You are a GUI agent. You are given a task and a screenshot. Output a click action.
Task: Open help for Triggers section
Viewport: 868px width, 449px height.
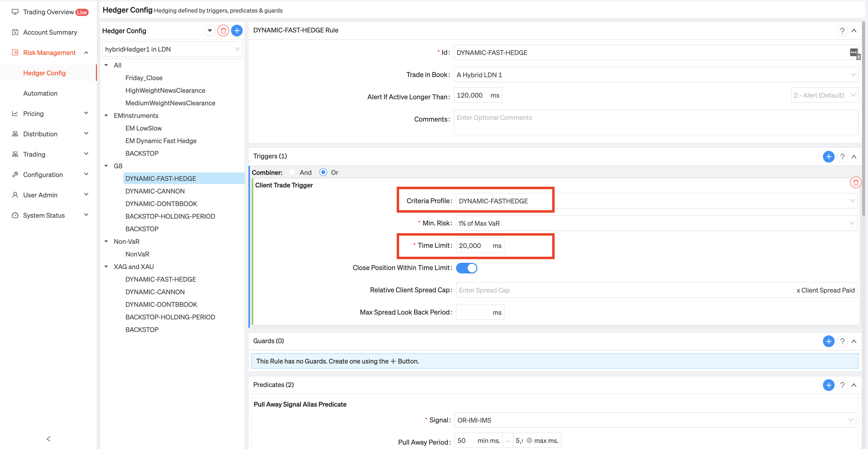tap(842, 157)
